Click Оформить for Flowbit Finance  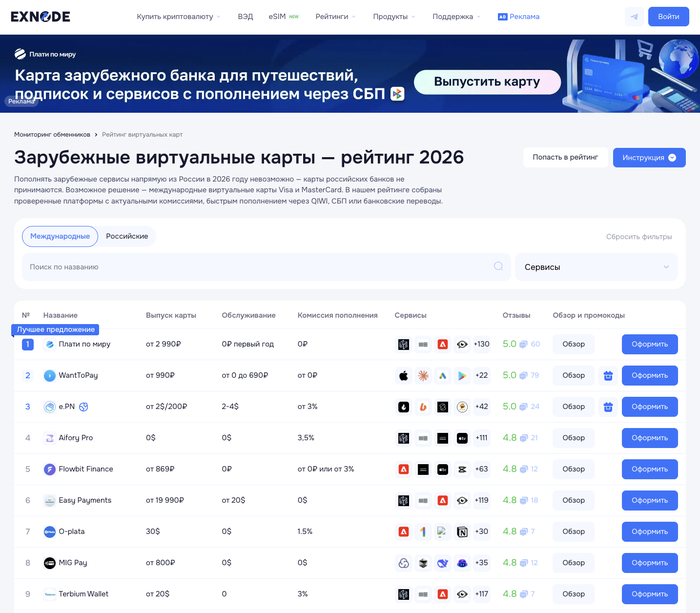(x=650, y=469)
